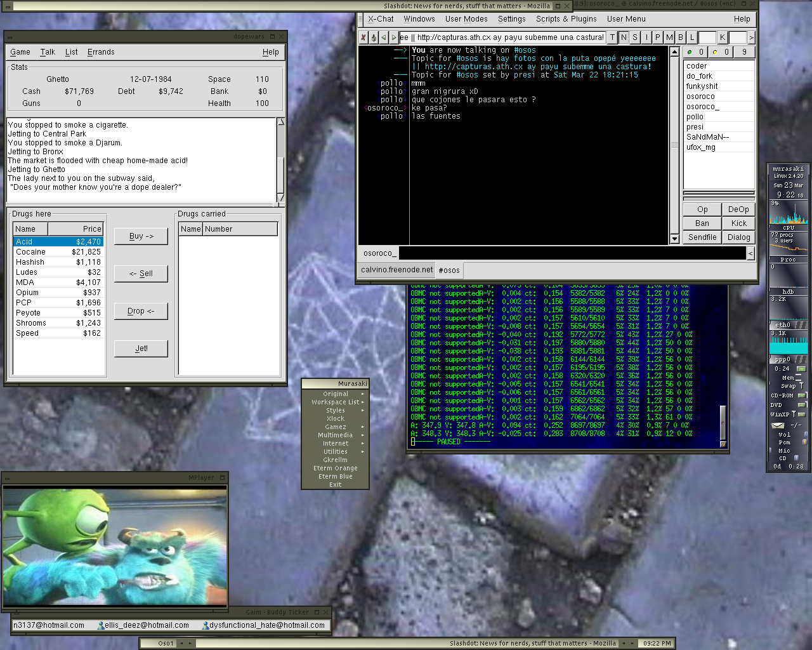This screenshot has height=650, width=812.
Task: Expand the Utilities submenu
Action: click(x=335, y=451)
